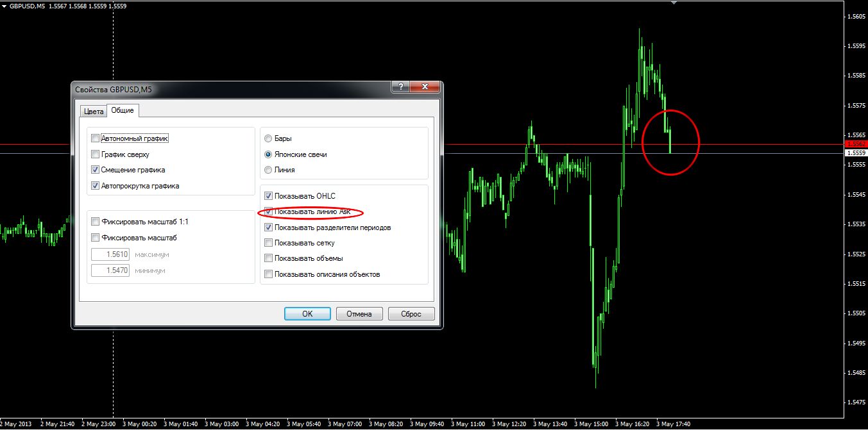This screenshot has width=868, height=430.
Task: Click the chart shift triangle marker at top
Action: [x=673, y=3]
